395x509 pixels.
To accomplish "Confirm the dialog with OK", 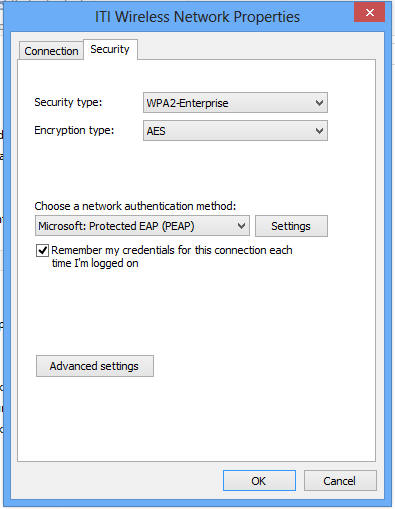I will (x=259, y=481).
